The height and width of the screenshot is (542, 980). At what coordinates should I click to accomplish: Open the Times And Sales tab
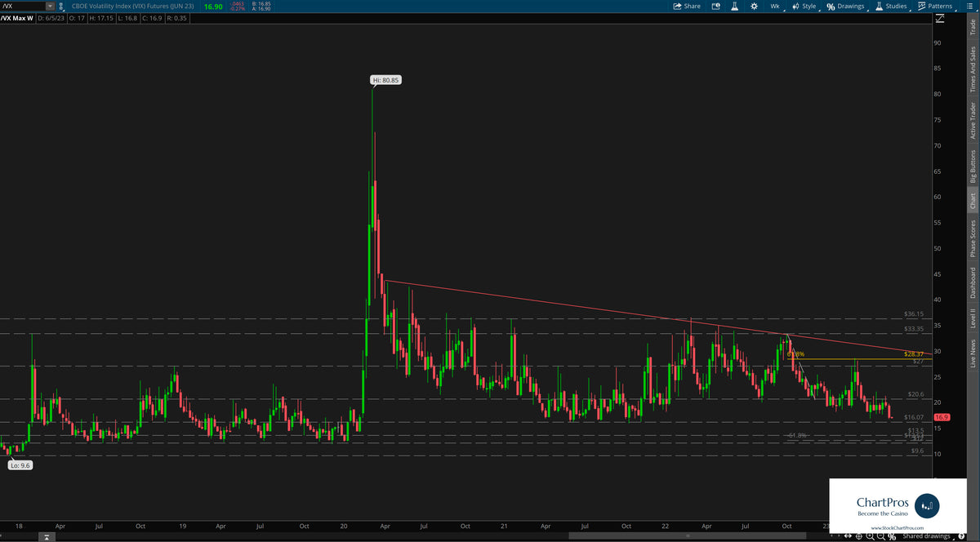pyautogui.click(x=973, y=60)
